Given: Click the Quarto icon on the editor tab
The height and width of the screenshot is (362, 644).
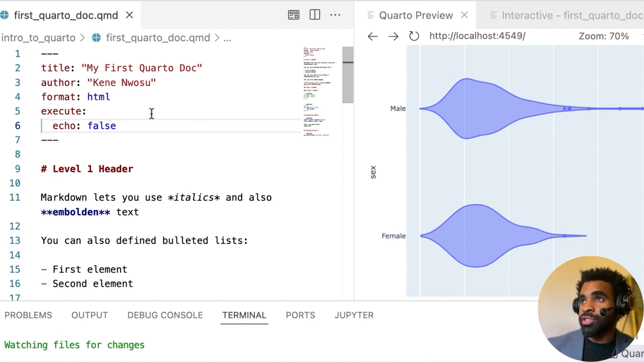Looking at the screenshot, I should [x=5, y=15].
